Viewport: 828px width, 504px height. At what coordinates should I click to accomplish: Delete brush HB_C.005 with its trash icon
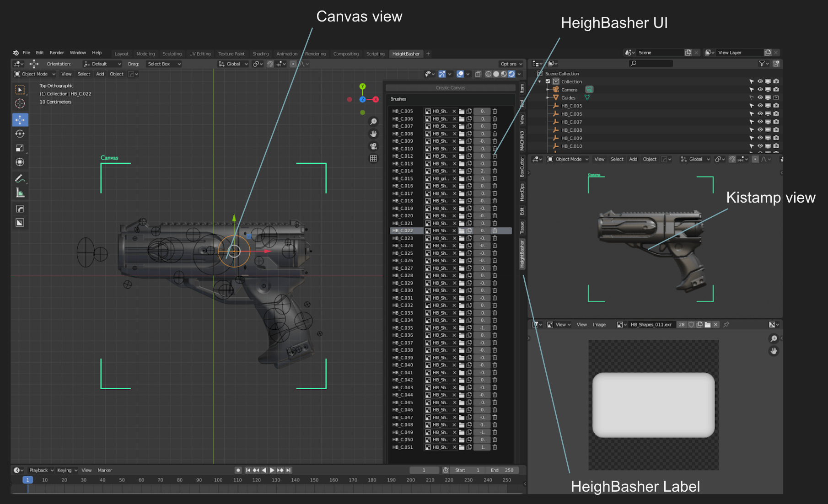[x=495, y=111]
